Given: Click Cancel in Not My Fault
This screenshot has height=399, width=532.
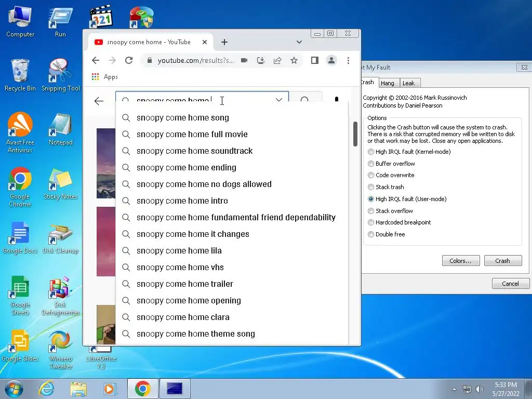Looking at the screenshot, I should [511, 284].
